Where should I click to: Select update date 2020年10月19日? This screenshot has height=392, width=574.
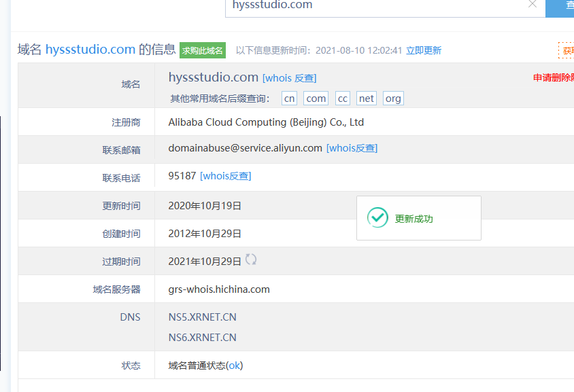205,206
